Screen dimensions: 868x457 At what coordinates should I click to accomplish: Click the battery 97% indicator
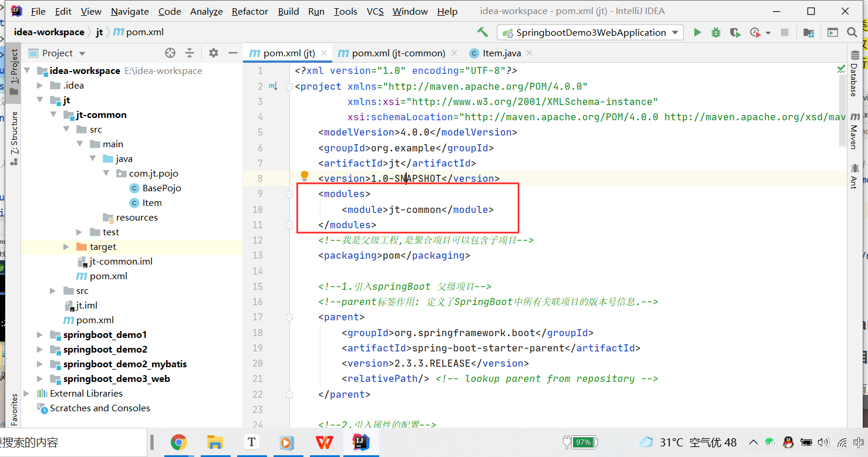click(x=580, y=442)
